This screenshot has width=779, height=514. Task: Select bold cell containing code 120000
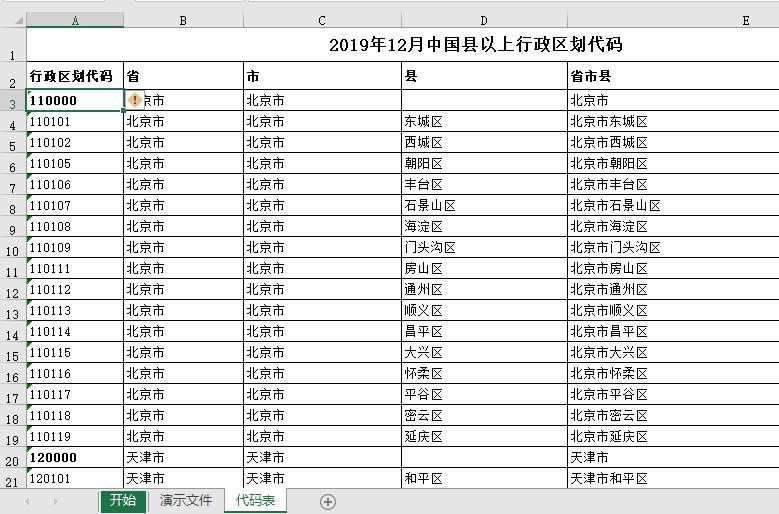click(75, 457)
